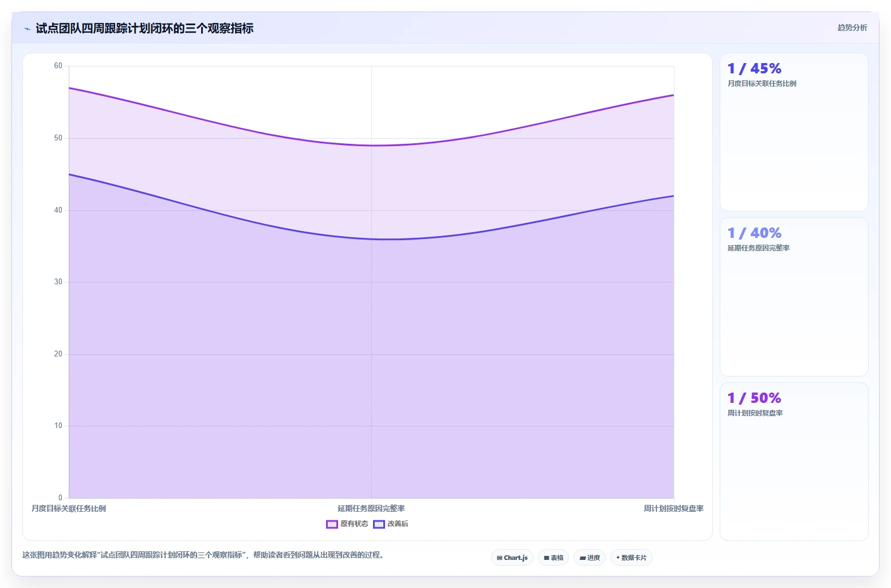Viewport: 891px width, 588px height.
Task: Click the 改善后 line at its lowest midpoint
Action: 387,239
